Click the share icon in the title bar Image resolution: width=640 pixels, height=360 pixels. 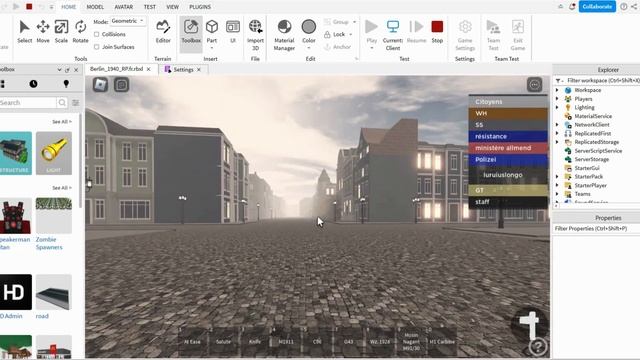click(x=635, y=7)
